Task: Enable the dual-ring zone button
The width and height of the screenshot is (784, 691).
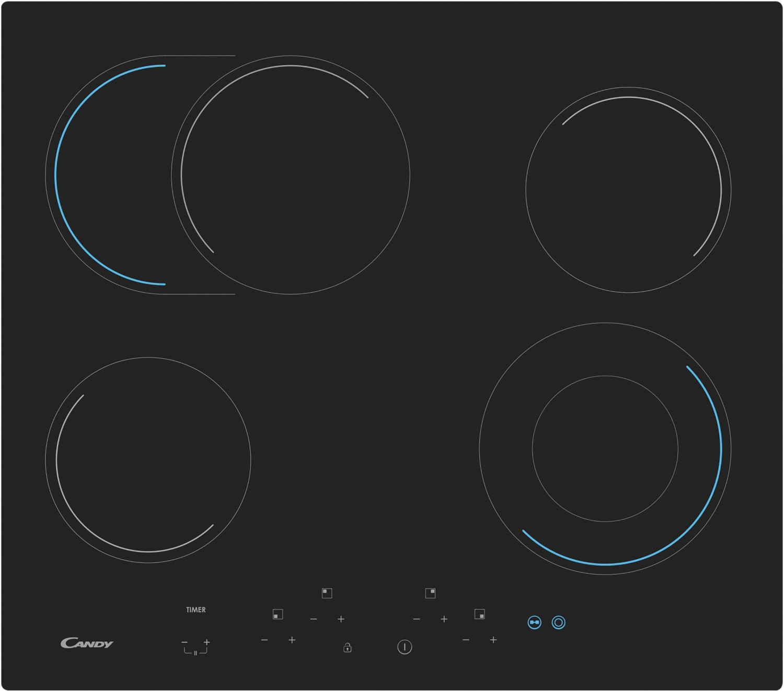Action: (x=558, y=623)
